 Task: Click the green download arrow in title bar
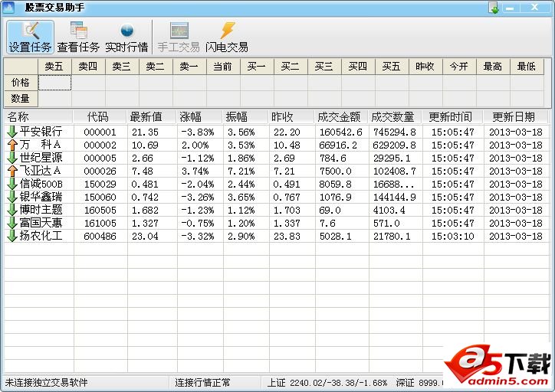pos(494,8)
